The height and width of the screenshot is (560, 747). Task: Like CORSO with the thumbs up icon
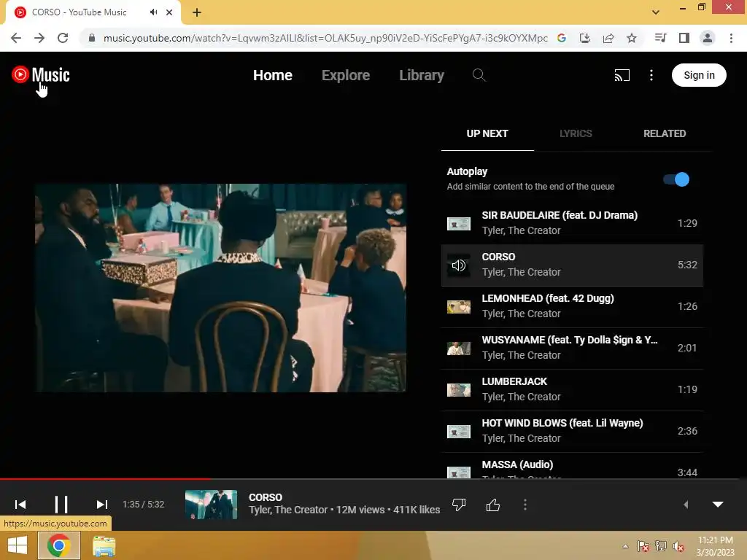click(493, 505)
